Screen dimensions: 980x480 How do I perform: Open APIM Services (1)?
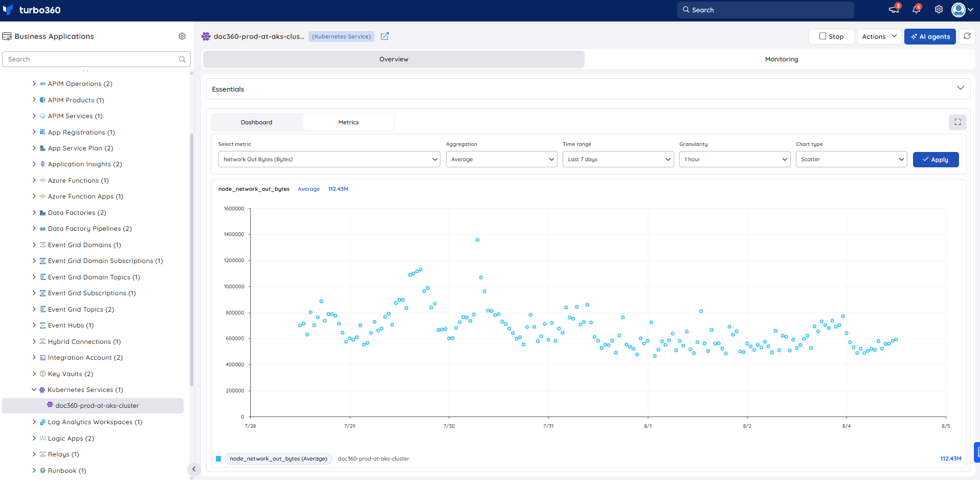point(75,116)
